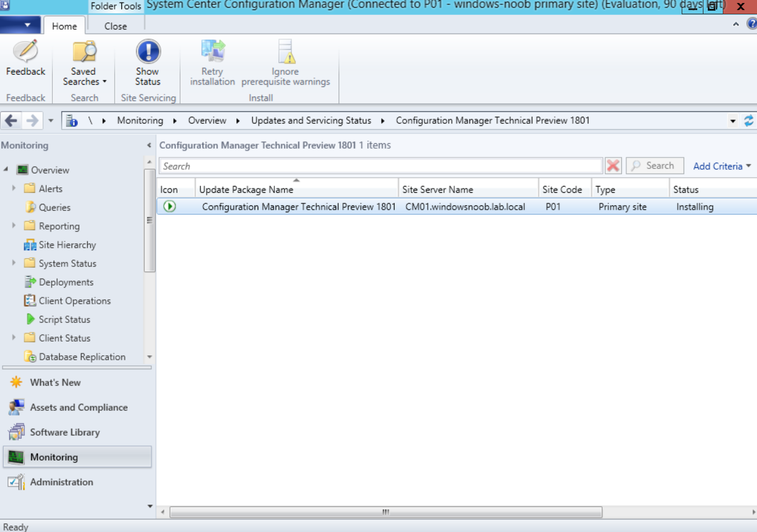Viewport: 757px width, 532px height.
Task: Expand the System Status tree node
Action: pyautogui.click(x=14, y=263)
